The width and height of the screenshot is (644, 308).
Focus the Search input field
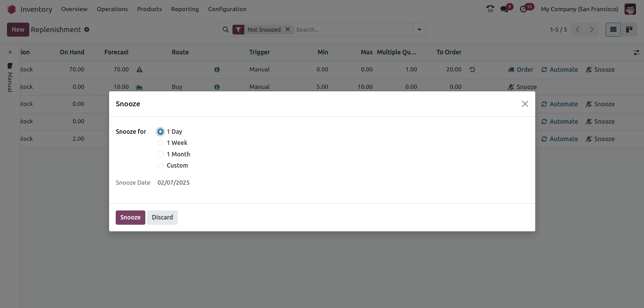point(353,30)
